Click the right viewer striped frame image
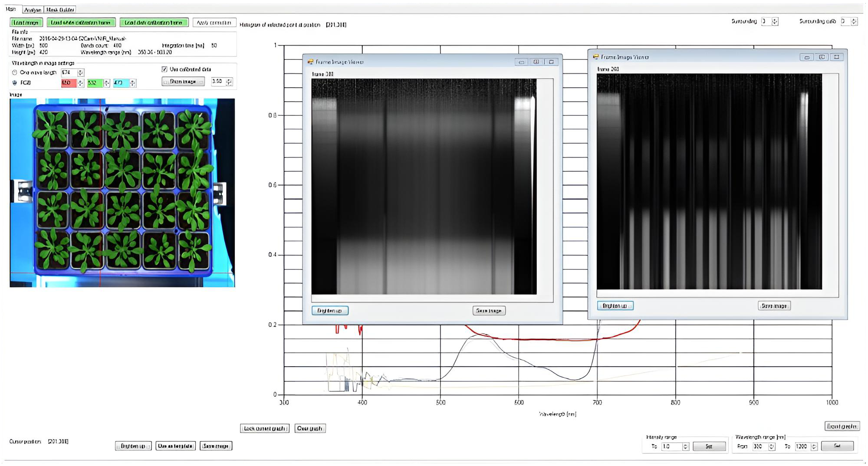Screen dimensions: 868x466 coord(709,181)
